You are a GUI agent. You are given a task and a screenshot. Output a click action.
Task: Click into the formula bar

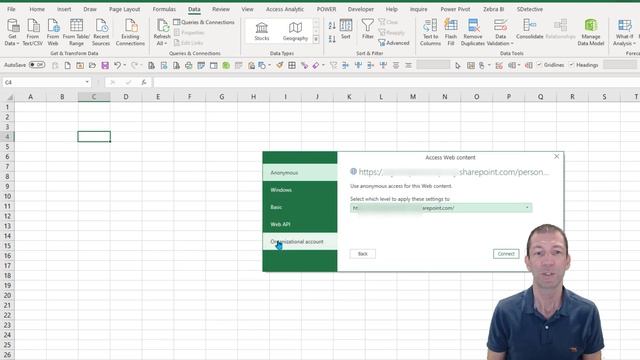click(x=396, y=82)
